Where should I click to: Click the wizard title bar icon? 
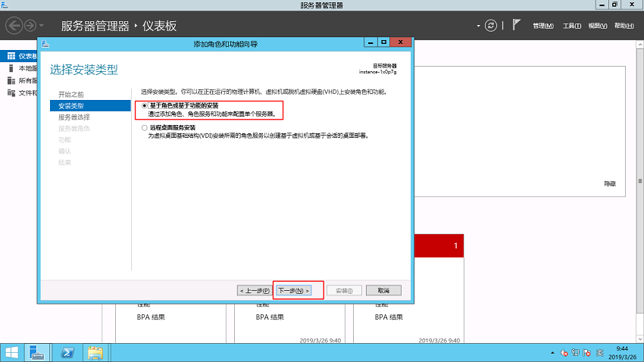coord(45,44)
